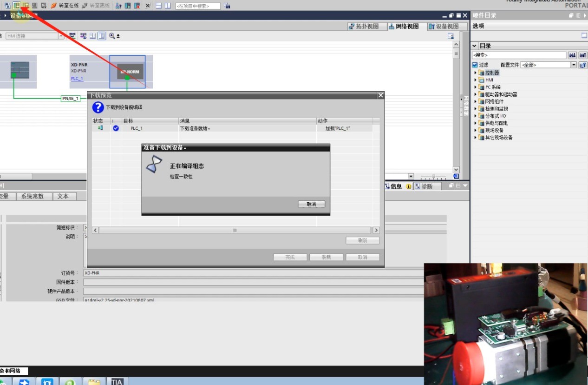Split editor space vertically icon

(x=167, y=6)
